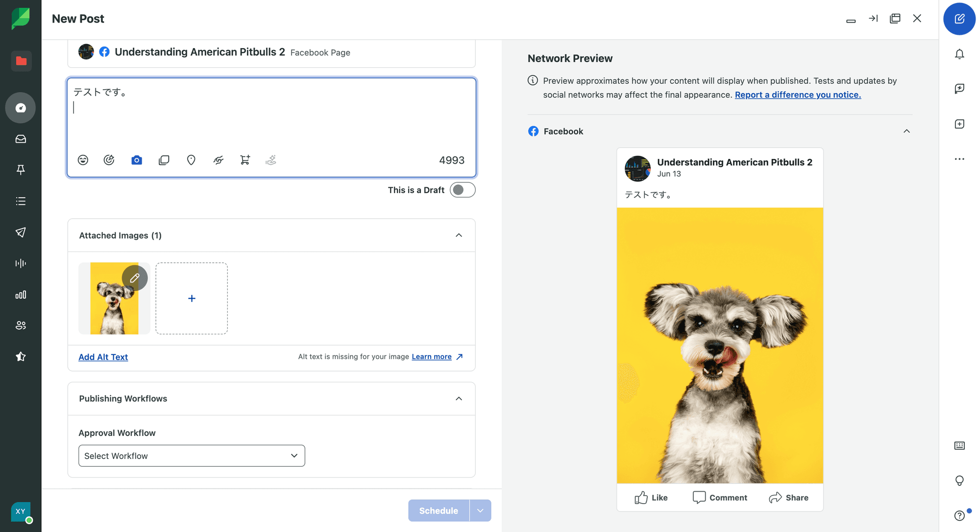
Task: Click the shopping cart product tag icon
Action: (x=245, y=160)
